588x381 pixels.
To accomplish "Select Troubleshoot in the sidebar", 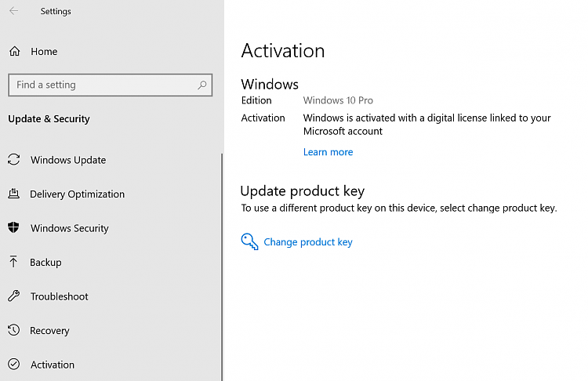I will pyautogui.click(x=60, y=296).
